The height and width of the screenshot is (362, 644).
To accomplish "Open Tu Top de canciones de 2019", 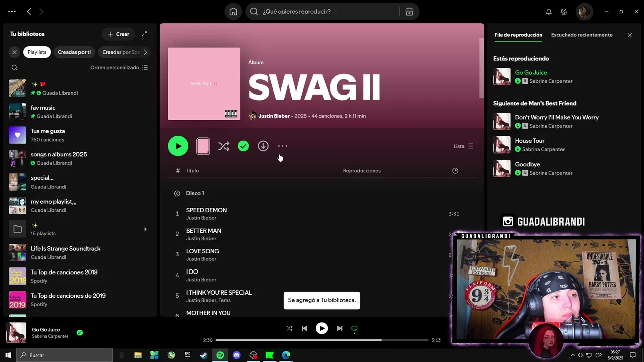I will (x=78, y=300).
